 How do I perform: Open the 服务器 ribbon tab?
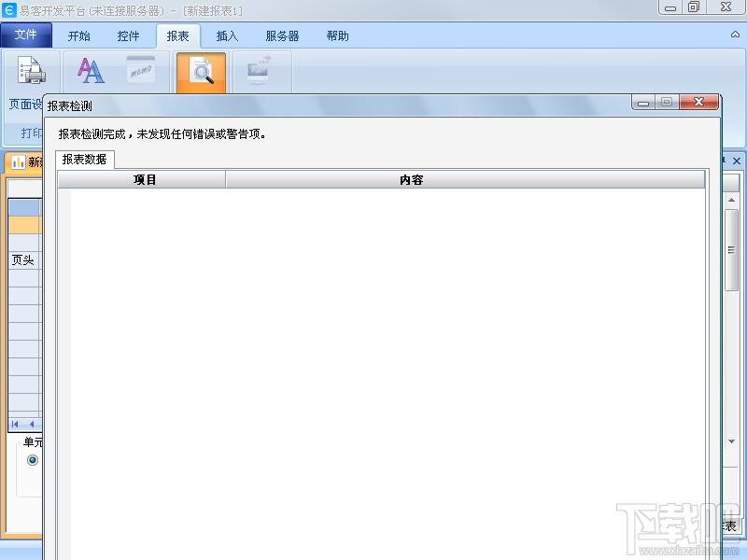pyautogui.click(x=282, y=36)
